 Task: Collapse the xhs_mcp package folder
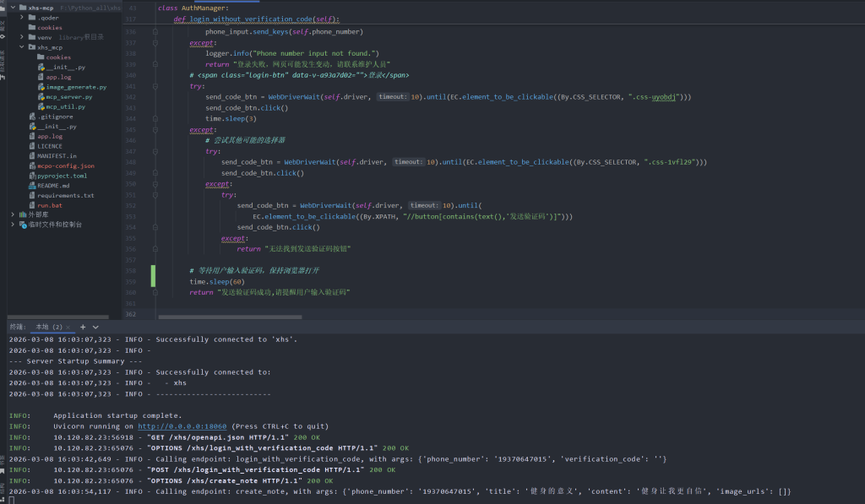pyautogui.click(x=22, y=47)
